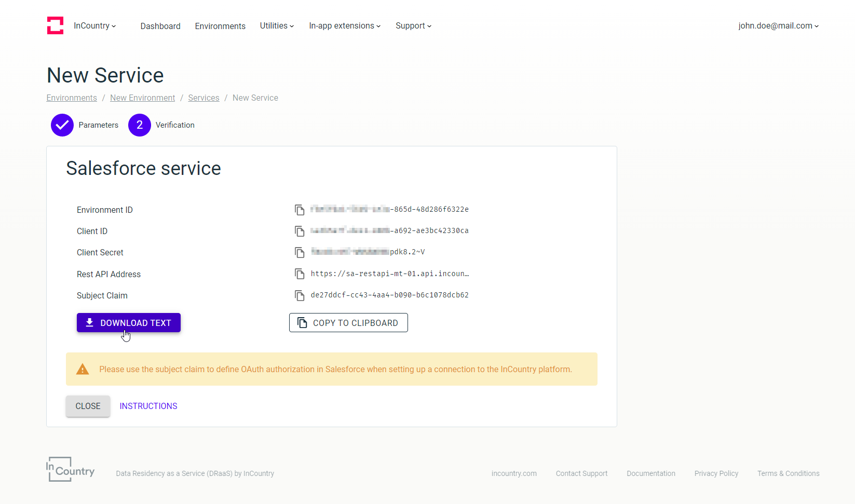This screenshot has height=504, width=855.
Task: Open Contact Support in the footer
Action: (581, 473)
